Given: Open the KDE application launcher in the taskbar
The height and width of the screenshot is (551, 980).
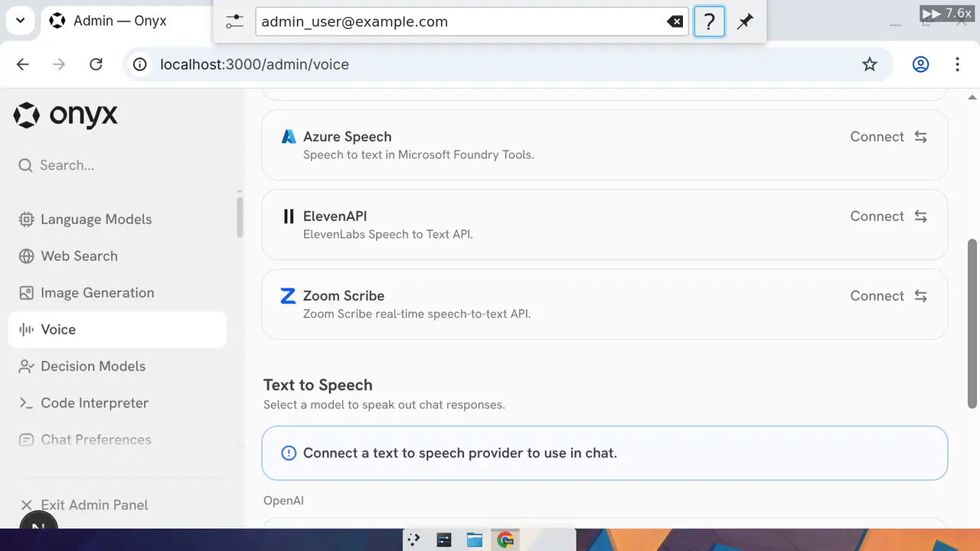Looking at the screenshot, I should pos(413,540).
